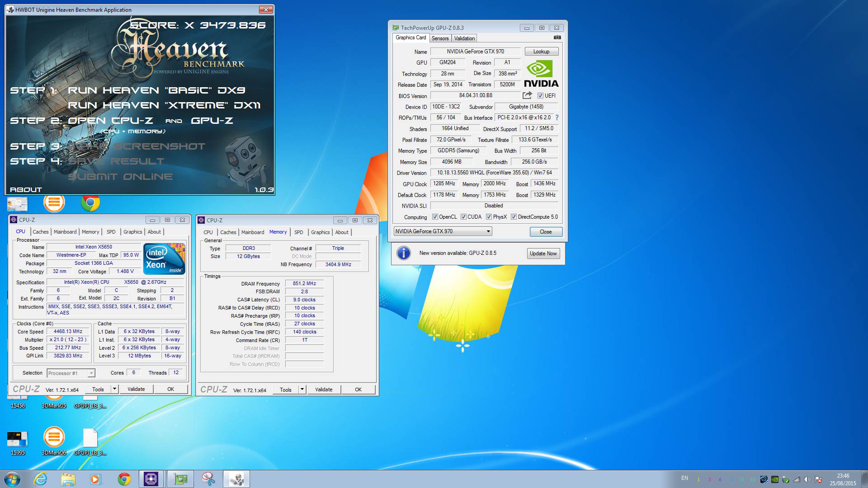The image size is (868, 488).
Task: Open Graphics tab in right CPU-Z window
Action: click(320, 232)
